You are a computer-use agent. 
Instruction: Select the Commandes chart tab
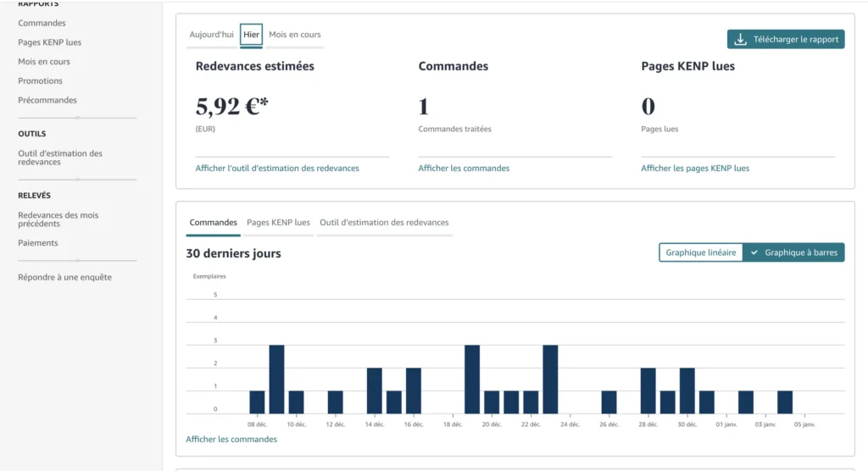[x=213, y=223]
